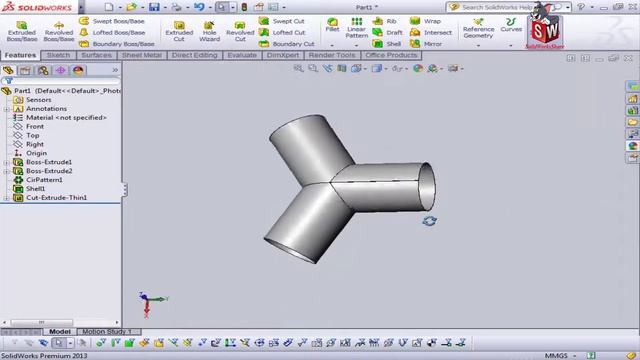Viewport: 640px width, 360px height.
Task: Choose Boundary Boss/Base command
Action: pos(117,44)
